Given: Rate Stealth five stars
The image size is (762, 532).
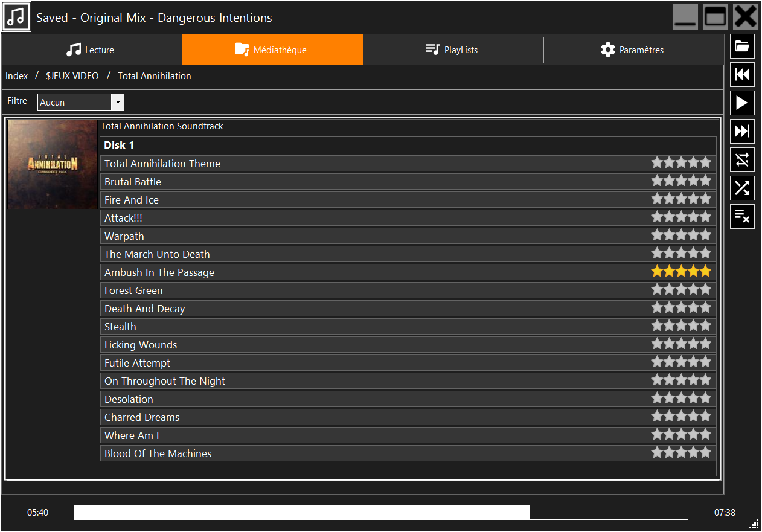Looking at the screenshot, I should [705, 325].
